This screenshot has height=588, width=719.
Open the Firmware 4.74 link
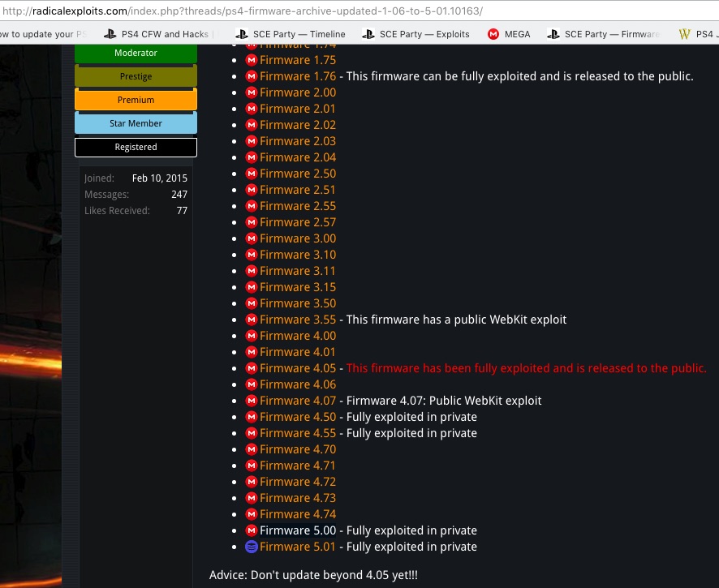[x=298, y=514]
